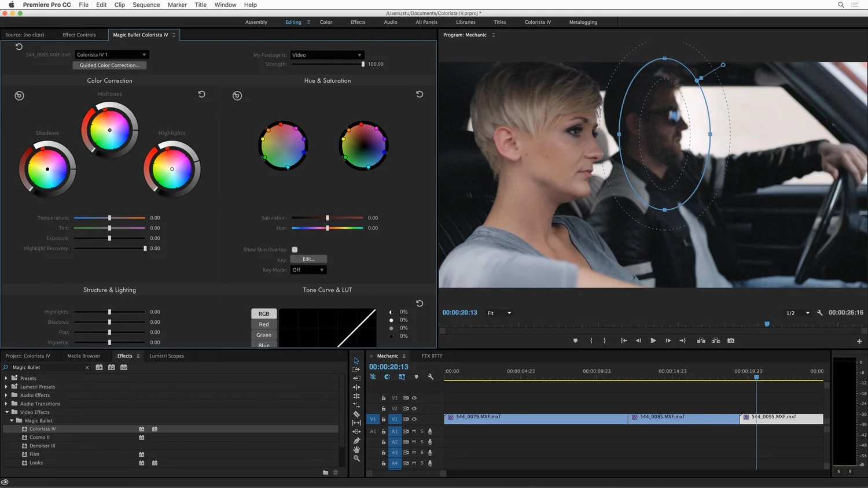The width and height of the screenshot is (868, 488).
Task: Reset the Tone Curve & LUT section
Action: pos(420,304)
